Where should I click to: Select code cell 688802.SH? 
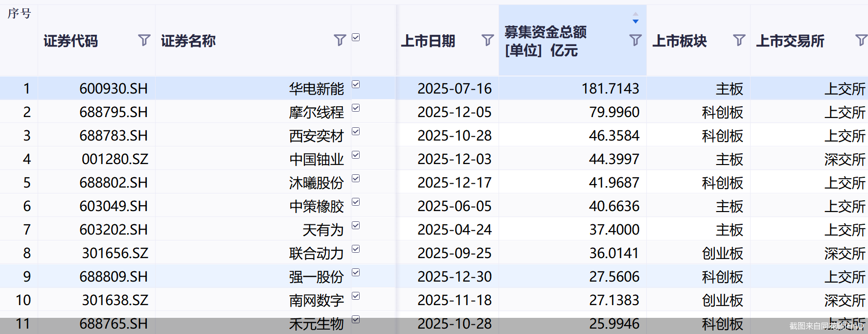[114, 183]
